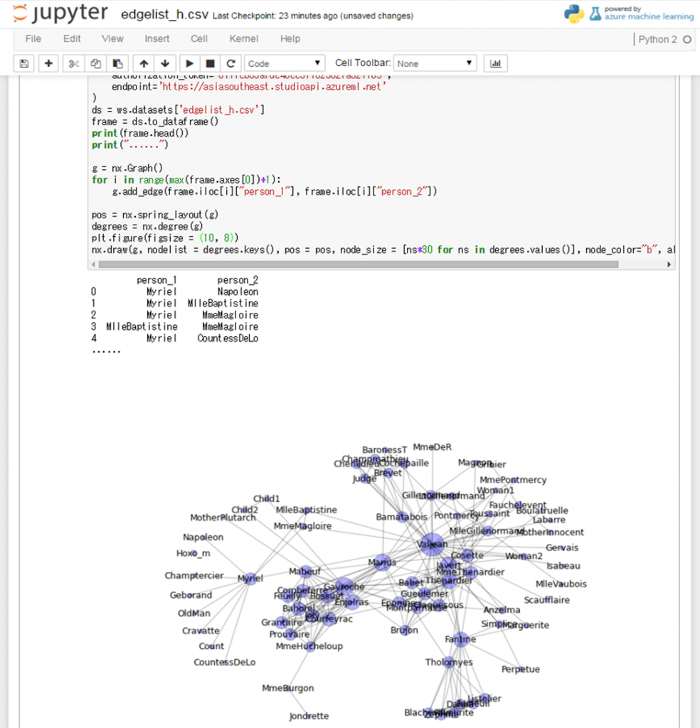This screenshot has width=700, height=728.
Task: Click the powered by azure machine learning link
Action: point(649,13)
